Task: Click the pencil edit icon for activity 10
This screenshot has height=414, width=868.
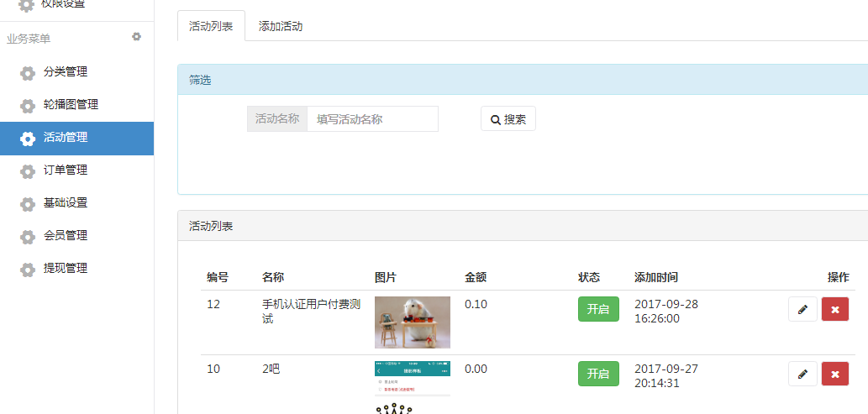Action: coord(802,374)
